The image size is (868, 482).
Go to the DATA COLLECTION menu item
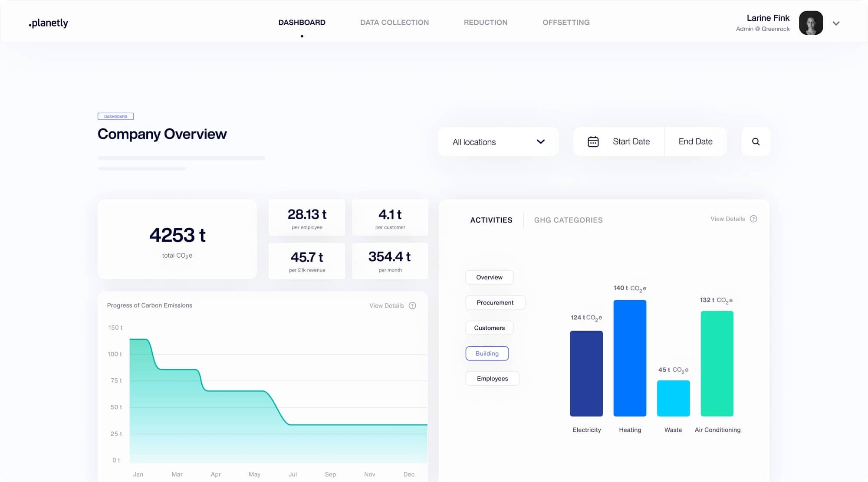[394, 22]
